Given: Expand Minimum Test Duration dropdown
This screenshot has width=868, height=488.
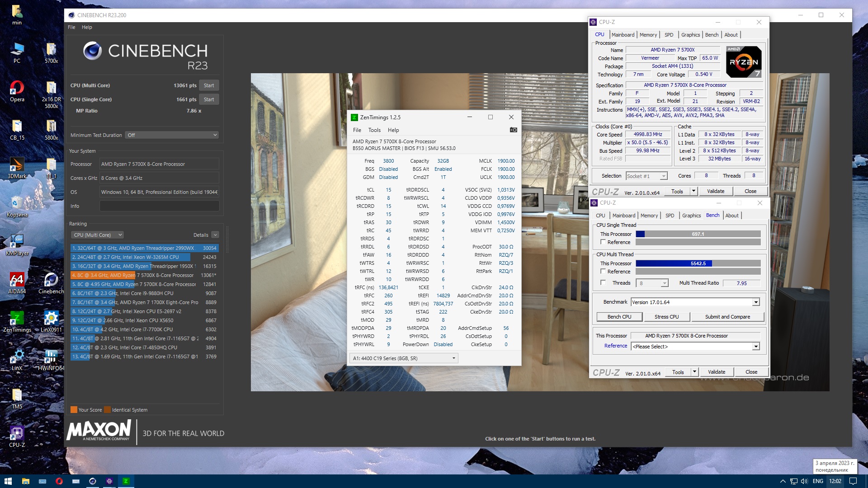Looking at the screenshot, I should tap(172, 135).
